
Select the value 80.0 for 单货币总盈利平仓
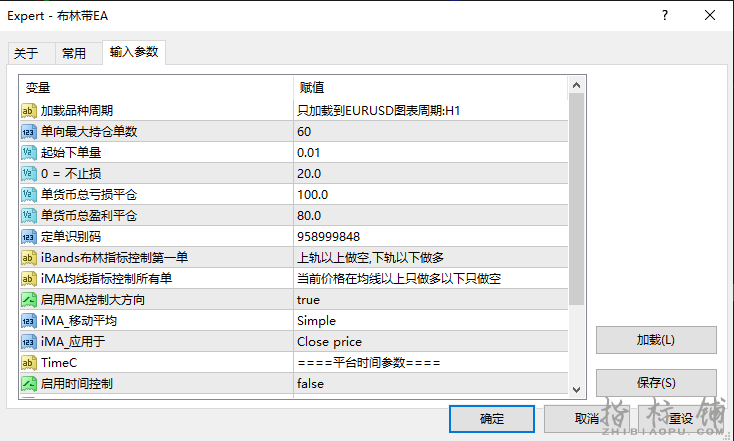pyautogui.click(x=309, y=216)
